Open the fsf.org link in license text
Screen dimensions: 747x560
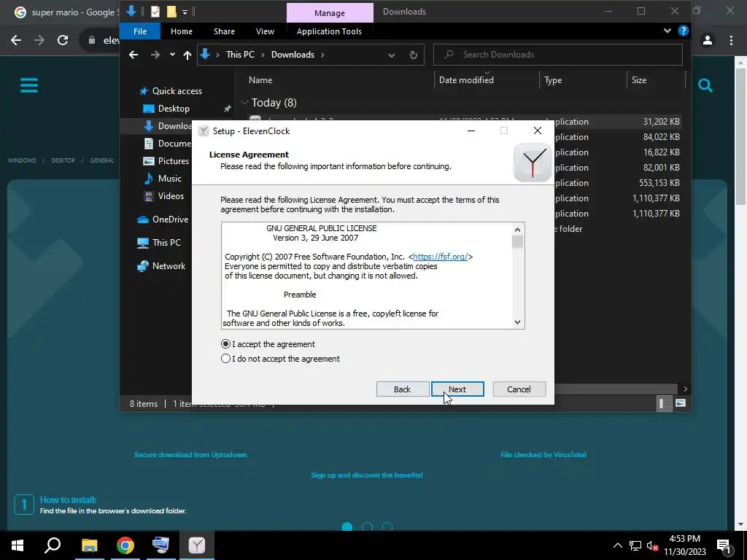pos(440,257)
